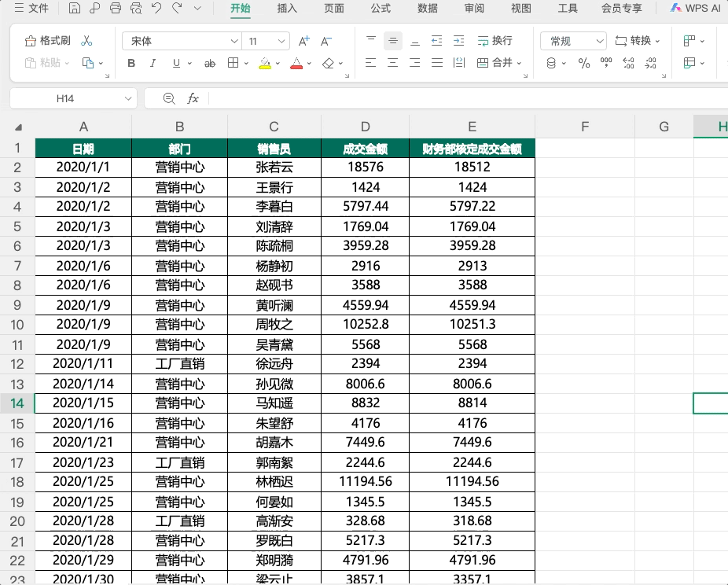Click cell containing 张若云
The width and height of the screenshot is (728, 585).
point(274,167)
